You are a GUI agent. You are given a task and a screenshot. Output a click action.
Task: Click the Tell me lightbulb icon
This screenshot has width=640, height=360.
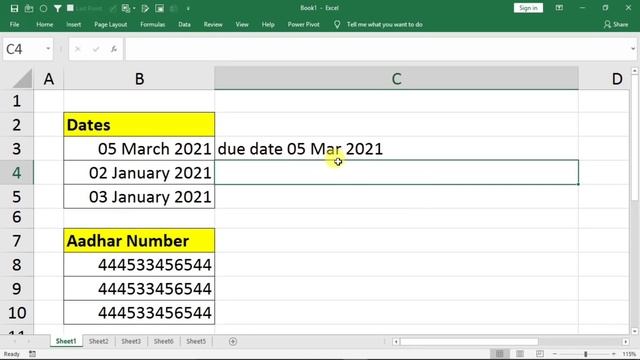pos(337,24)
